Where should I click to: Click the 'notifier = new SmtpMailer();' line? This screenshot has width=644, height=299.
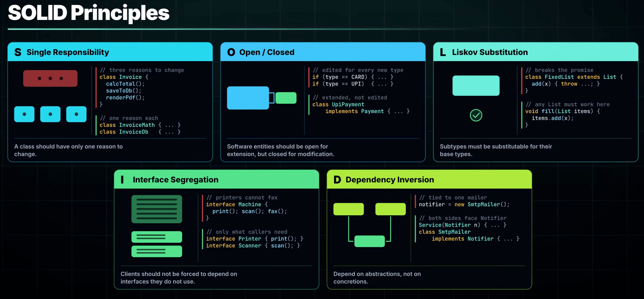pos(464,204)
